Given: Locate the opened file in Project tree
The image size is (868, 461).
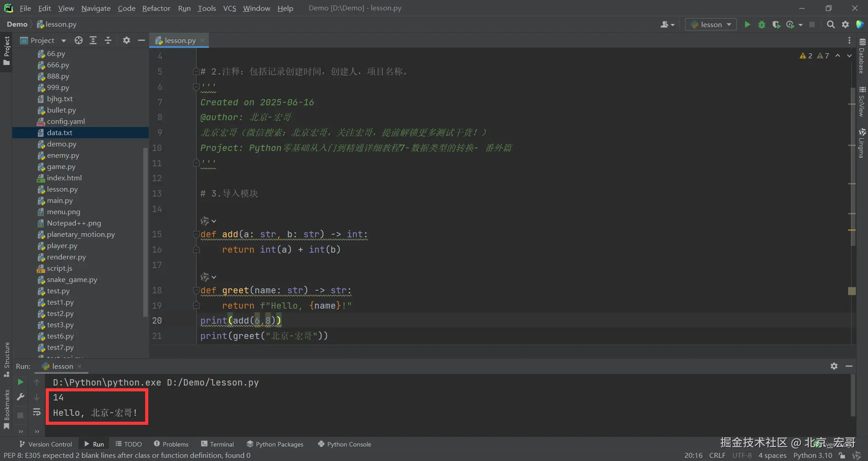Looking at the screenshot, I should 79,40.
